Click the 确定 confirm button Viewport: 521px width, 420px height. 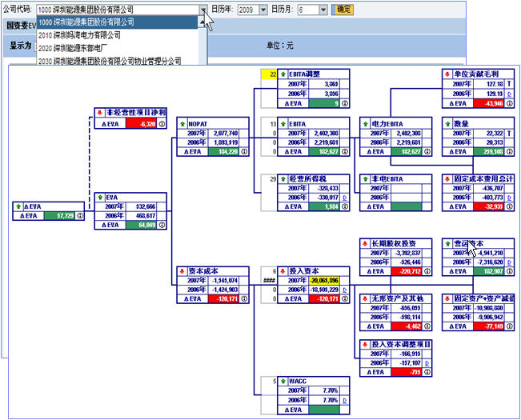click(343, 10)
